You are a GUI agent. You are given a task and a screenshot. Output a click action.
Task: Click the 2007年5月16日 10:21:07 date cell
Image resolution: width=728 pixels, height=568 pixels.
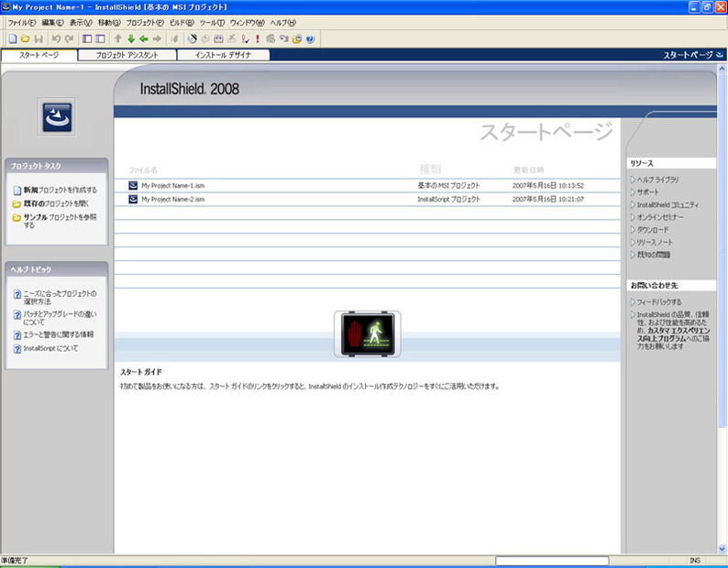coord(548,199)
